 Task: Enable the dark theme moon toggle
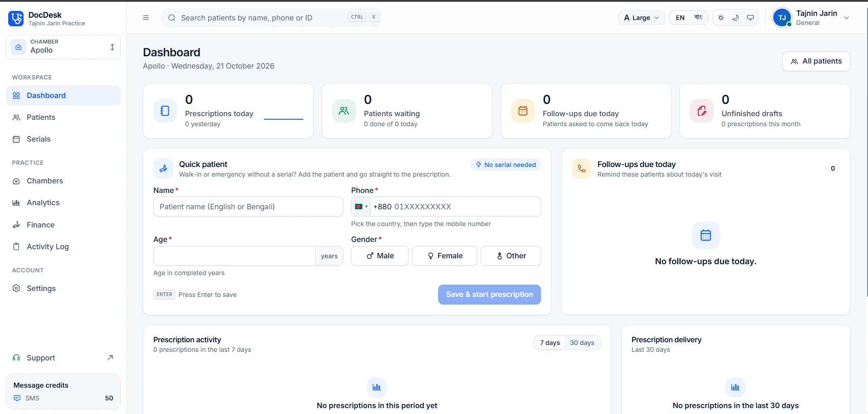click(736, 18)
